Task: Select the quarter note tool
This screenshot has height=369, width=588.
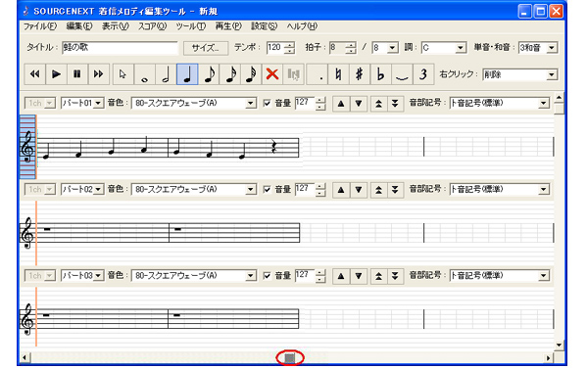Action: [x=187, y=74]
